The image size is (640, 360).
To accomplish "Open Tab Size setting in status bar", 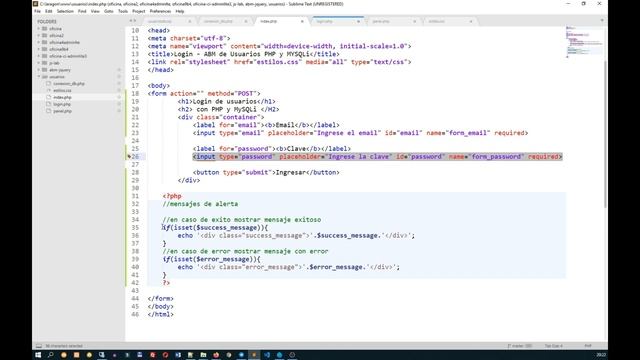I will [553, 346].
